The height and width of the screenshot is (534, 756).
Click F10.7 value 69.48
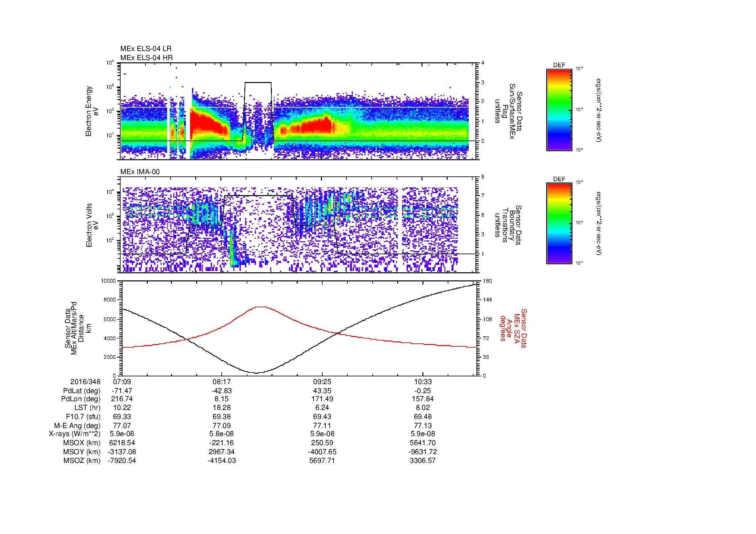(x=422, y=416)
